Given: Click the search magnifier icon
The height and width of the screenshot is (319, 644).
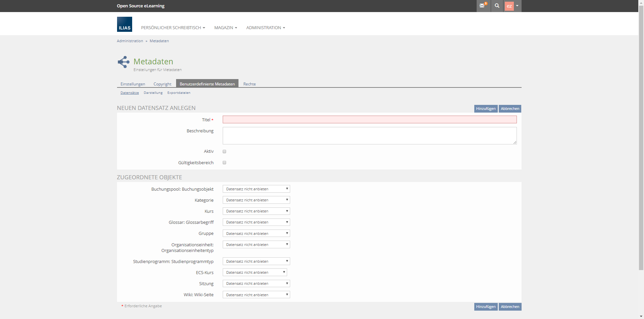Looking at the screenshot, I should point(497,6).
